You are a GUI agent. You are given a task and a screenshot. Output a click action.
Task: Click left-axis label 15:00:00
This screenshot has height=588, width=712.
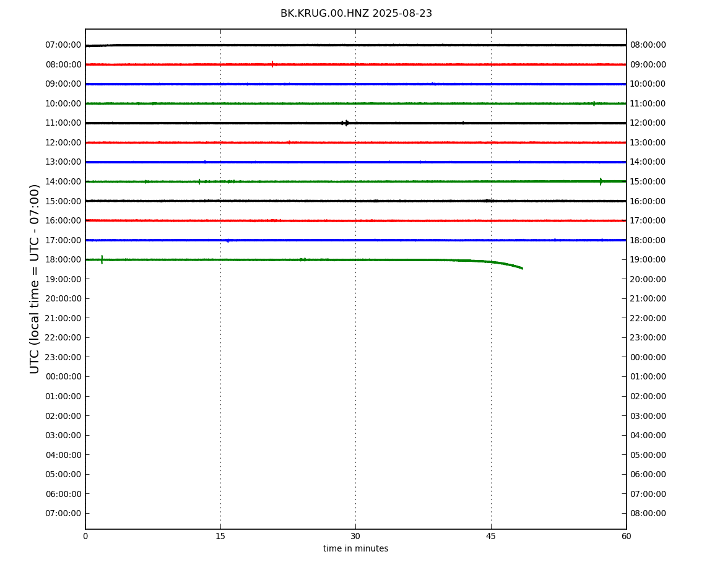coord(64,201)
